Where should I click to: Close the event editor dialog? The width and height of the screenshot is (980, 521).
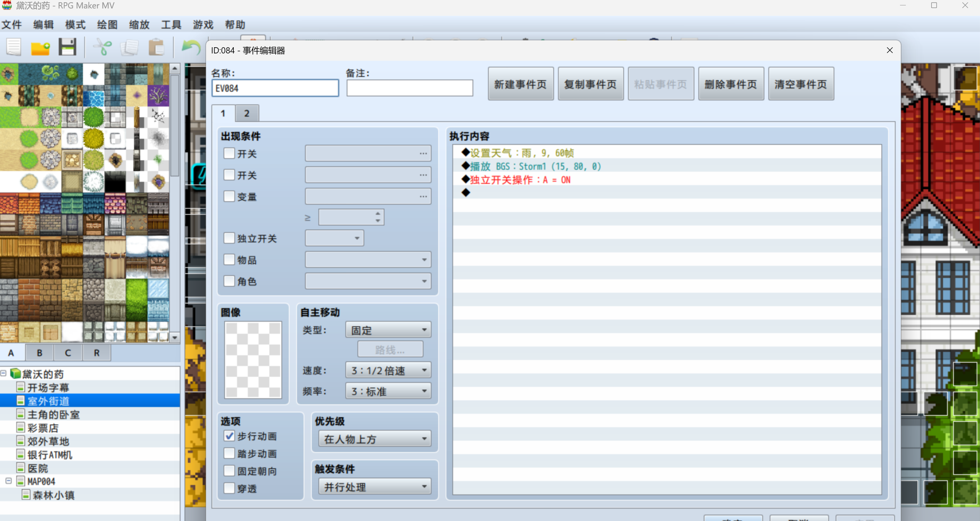[889, 50]
